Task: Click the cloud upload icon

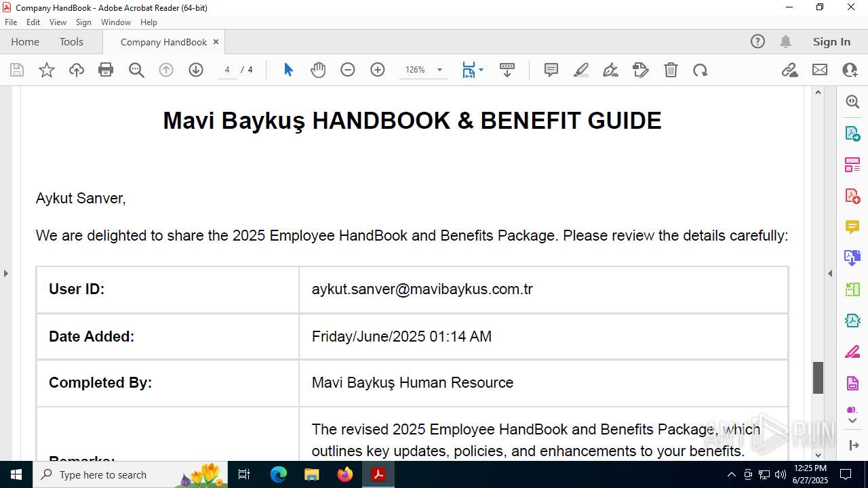Action: point(77,70)
